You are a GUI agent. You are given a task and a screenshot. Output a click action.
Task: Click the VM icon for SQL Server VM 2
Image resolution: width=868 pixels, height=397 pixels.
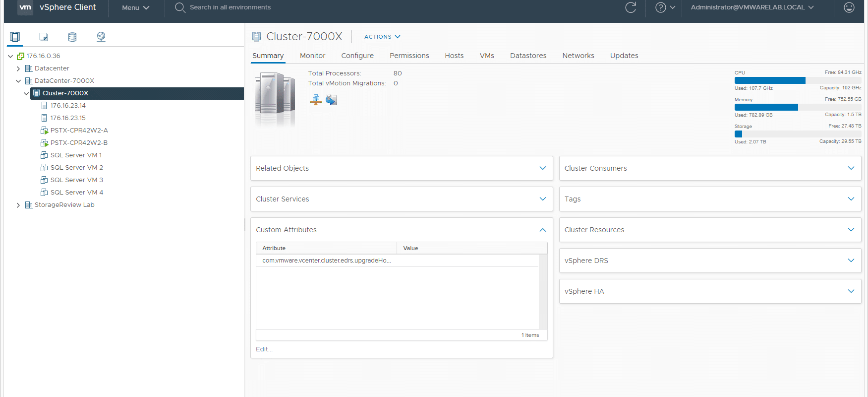point(44,168)
